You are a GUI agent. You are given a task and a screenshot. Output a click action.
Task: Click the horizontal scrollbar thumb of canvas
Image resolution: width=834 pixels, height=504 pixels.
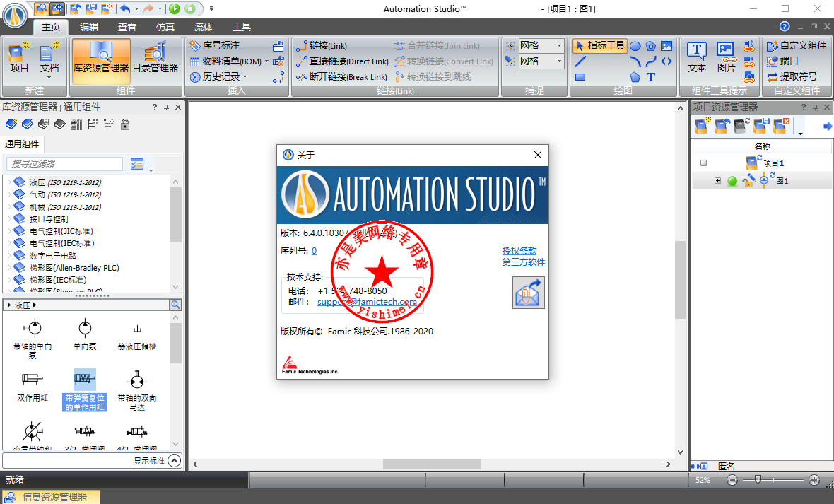tap(431, 464)
